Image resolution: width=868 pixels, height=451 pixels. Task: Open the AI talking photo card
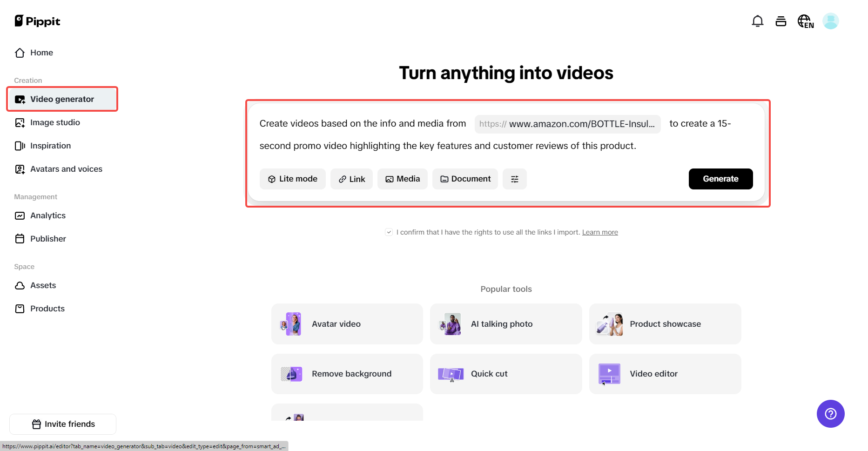[506, 324]
